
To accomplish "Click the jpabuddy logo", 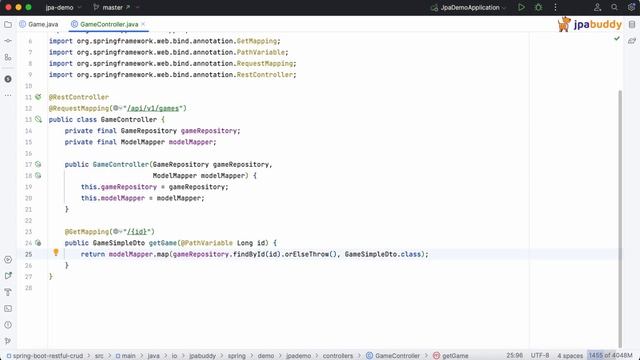I will [x=589, y=24].
